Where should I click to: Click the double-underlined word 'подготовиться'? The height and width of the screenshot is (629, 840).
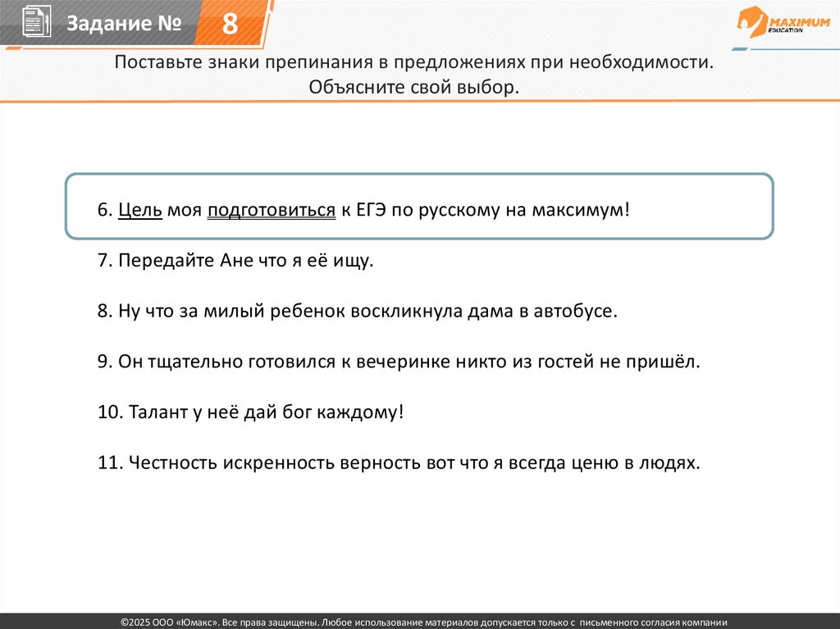[272, 209]
